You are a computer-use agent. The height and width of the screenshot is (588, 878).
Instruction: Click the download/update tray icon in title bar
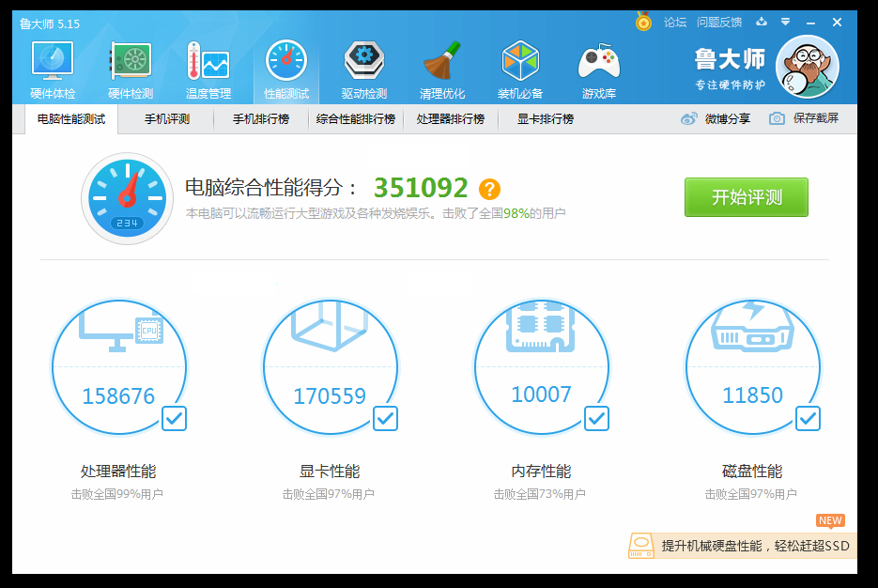pyautogui.click(x=761, y=22)
